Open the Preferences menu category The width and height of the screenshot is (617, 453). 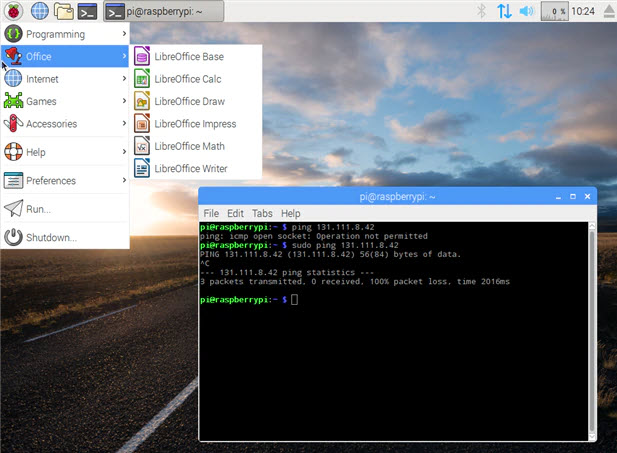65,180
